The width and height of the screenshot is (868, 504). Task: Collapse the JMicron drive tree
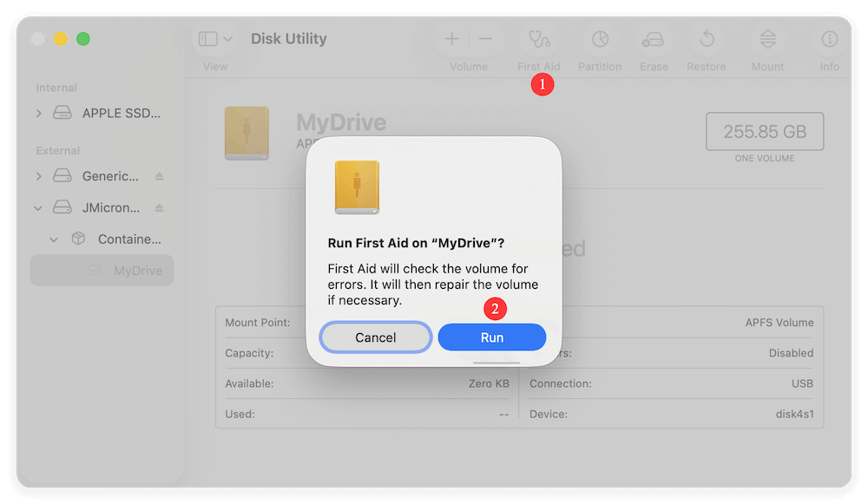pyautogui.click(x=37, y=206)
